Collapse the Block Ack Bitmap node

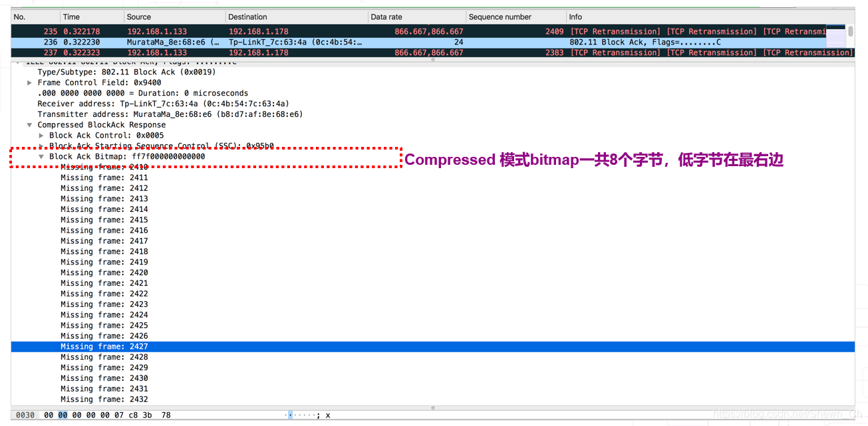[41, 157]
